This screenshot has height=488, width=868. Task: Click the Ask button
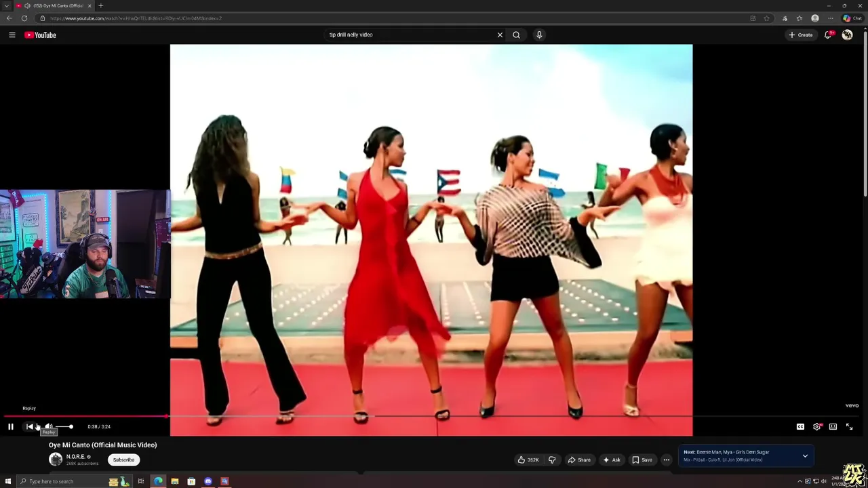click(x=611, y=460)
